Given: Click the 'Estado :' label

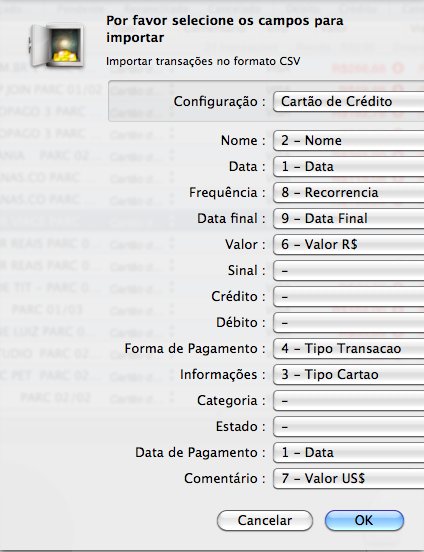Looking at the screenshot, I should [241, 427].
